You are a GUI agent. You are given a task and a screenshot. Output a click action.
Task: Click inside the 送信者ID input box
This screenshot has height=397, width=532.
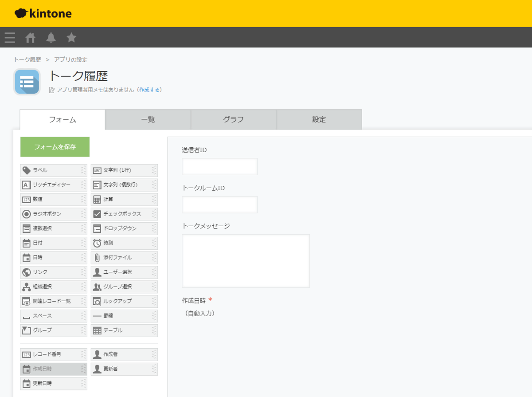[219, 166]
